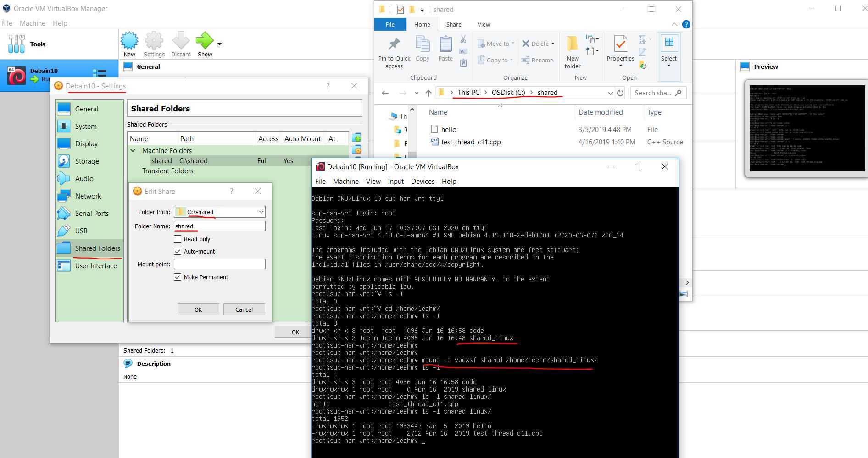Open the Show button dropdown arrow
The image size is (868, 458).
pyautogui.click(x=219, y=44)
